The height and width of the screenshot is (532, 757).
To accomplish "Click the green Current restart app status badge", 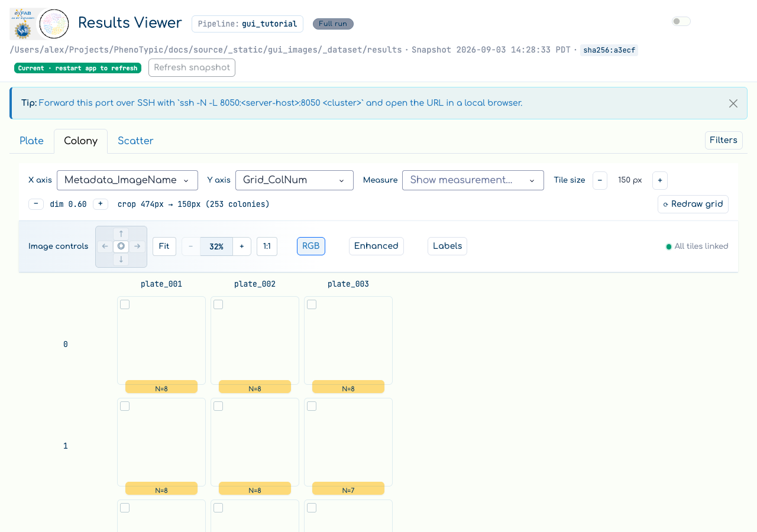I will tap(77, 68).
